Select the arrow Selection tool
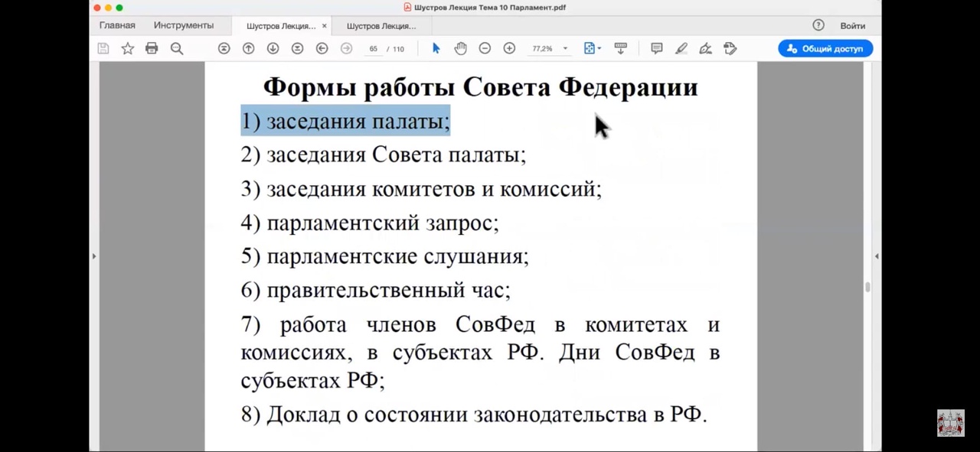The width and height of the screenshot is (980, 452). coord(436,48)
